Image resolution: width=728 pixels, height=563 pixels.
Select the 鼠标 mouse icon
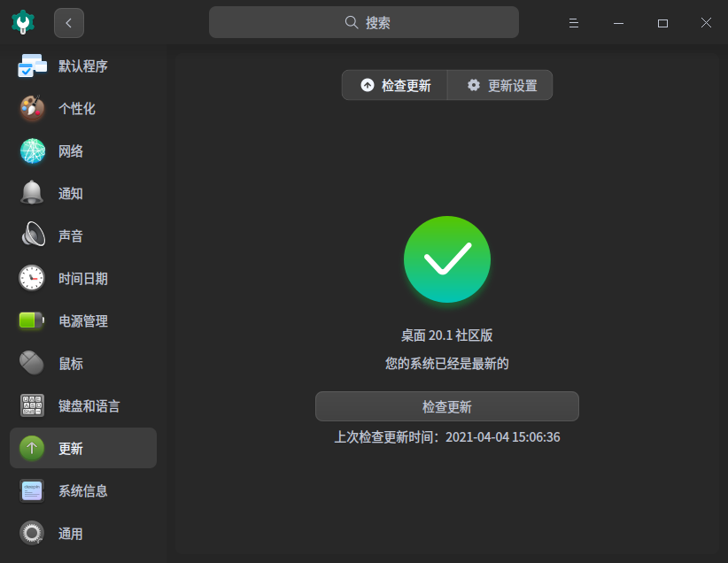pos(32,363)
